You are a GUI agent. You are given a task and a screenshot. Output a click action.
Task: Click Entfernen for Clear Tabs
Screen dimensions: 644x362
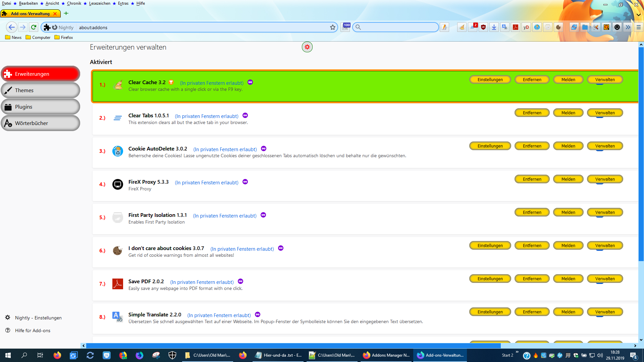532,113
